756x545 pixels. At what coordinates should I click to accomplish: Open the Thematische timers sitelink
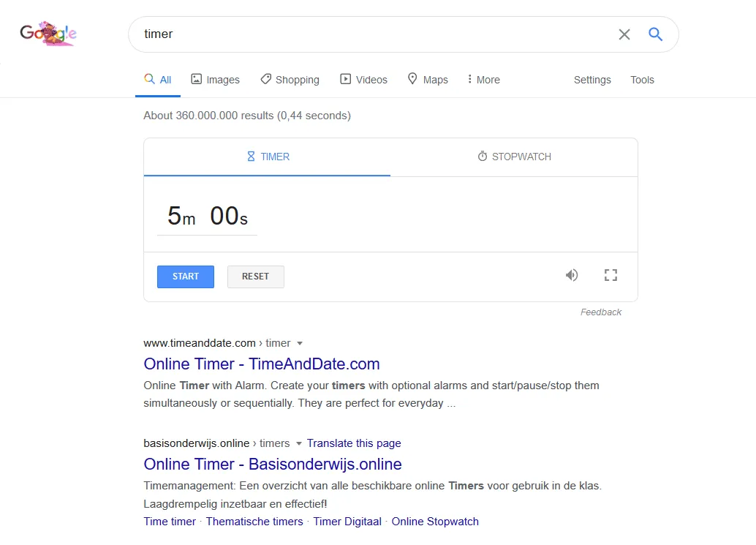pos(254,522)
